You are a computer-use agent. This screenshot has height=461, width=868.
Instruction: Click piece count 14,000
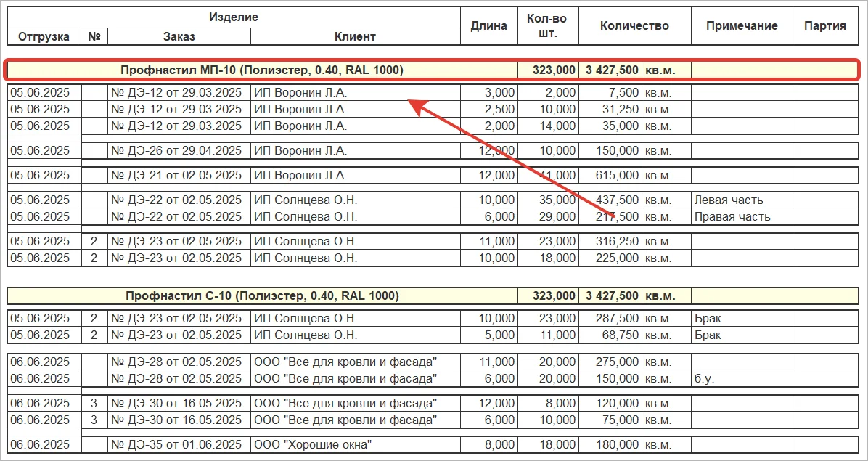(x=548, y=126)
